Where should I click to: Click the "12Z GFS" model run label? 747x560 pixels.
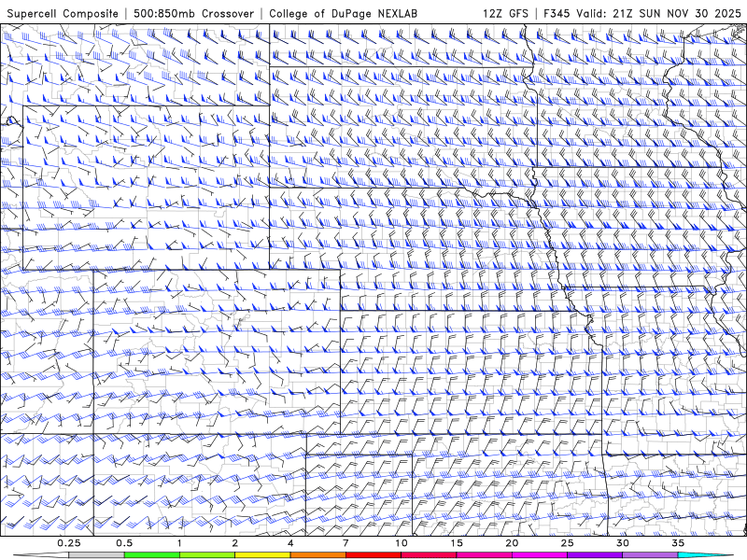tap(505, 13)
